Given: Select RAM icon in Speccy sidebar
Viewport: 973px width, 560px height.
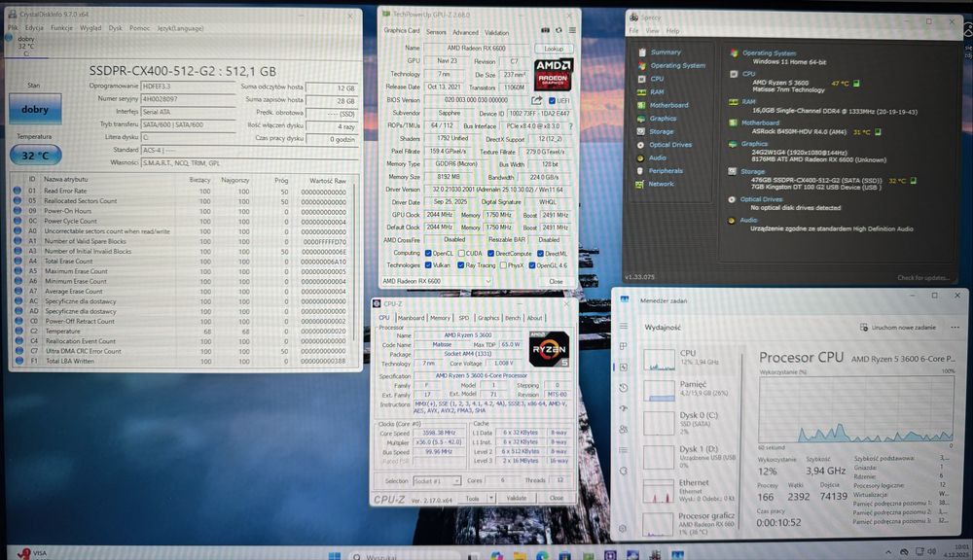Looking at the screenshot, I should (x=641, y=91).
